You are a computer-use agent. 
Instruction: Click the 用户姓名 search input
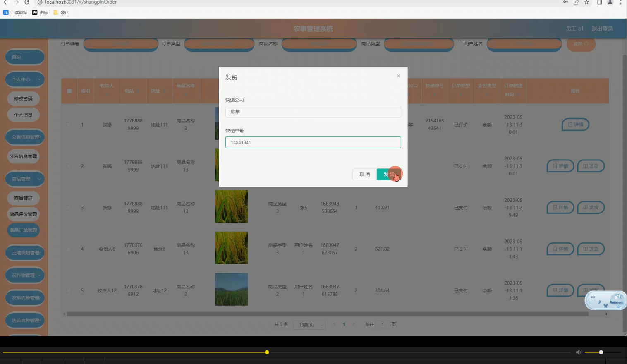tap(524, 44)
